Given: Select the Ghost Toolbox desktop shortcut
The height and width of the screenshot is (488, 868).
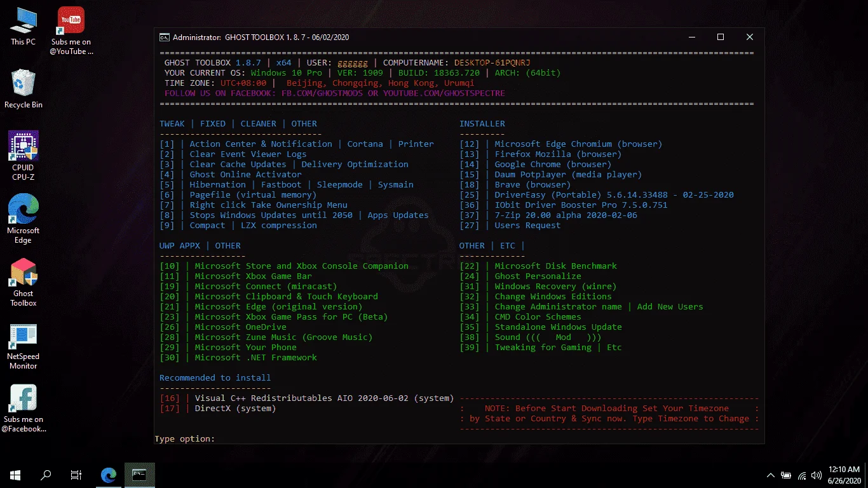Looking at the screenshot, I should tap(24, 282).
